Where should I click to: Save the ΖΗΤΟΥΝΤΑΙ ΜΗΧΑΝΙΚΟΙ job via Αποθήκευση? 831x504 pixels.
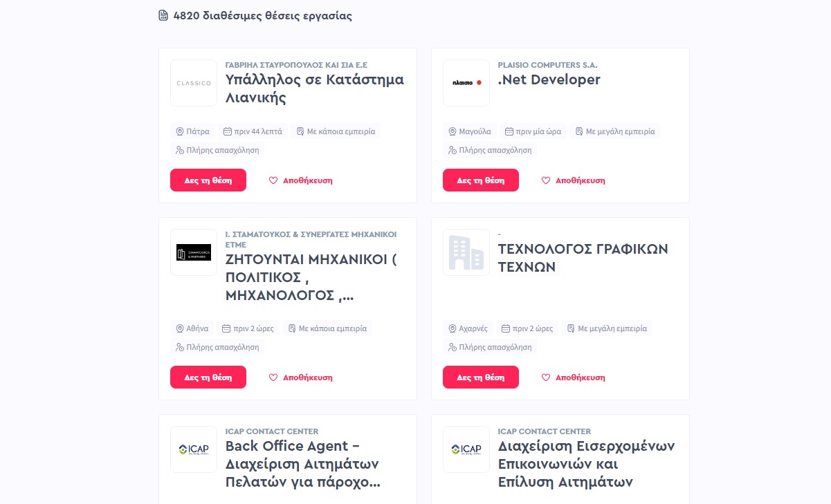coord(301,377)
